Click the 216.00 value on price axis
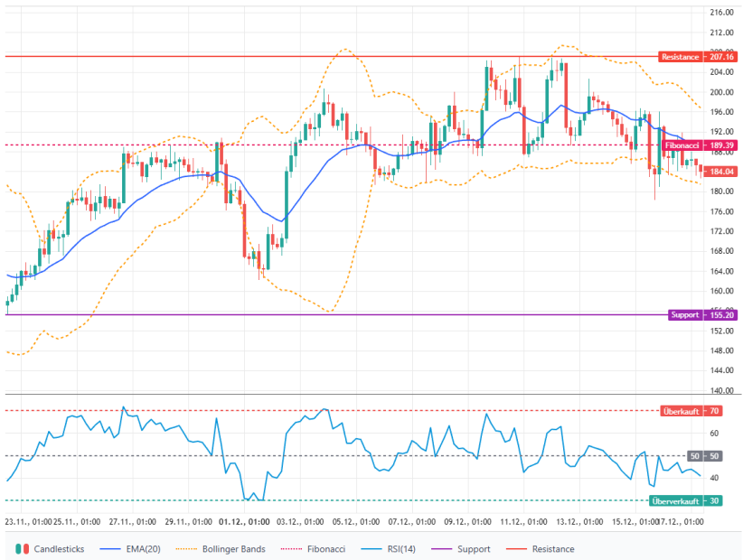Viewport: 743px width, 560px height. (x=720, y=13)
